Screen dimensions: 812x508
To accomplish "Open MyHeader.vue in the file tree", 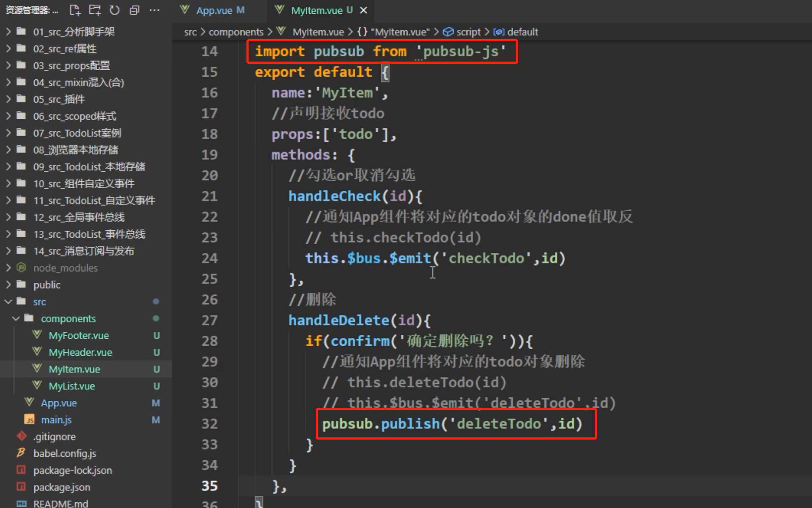I will pos(80,352).
